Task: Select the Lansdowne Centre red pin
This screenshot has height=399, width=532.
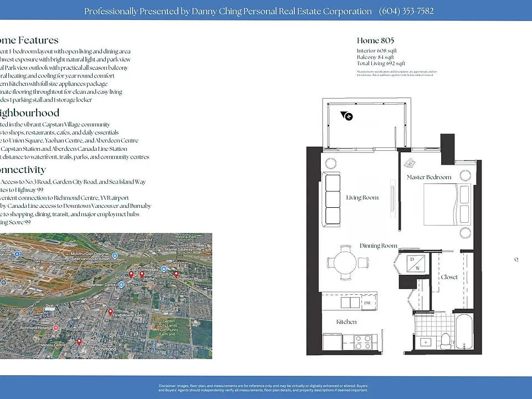Action: pos(111,312)
